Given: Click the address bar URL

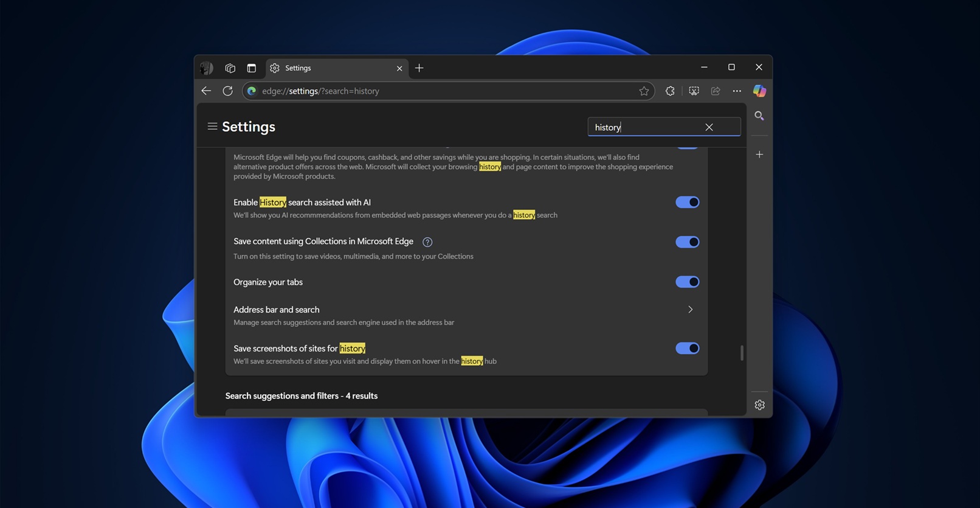Looking at the screenshot, I should 320,91.
